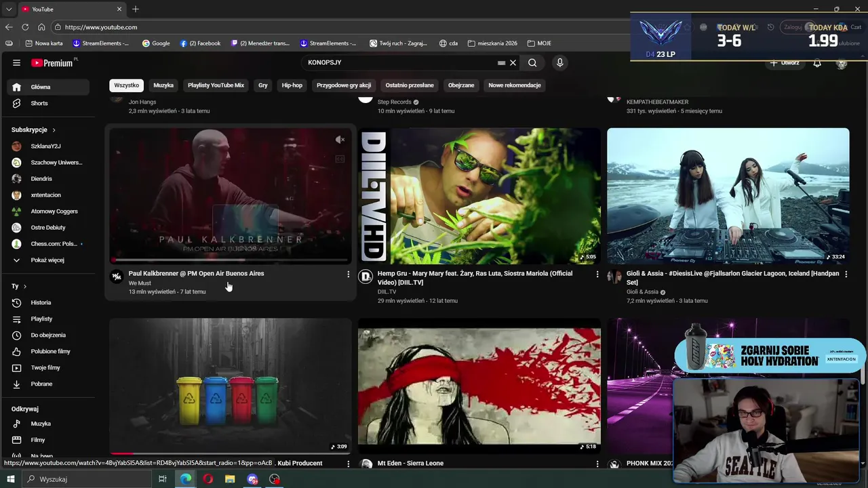
Task: Click the YouTube search input field
Action: tap(400, 62)
